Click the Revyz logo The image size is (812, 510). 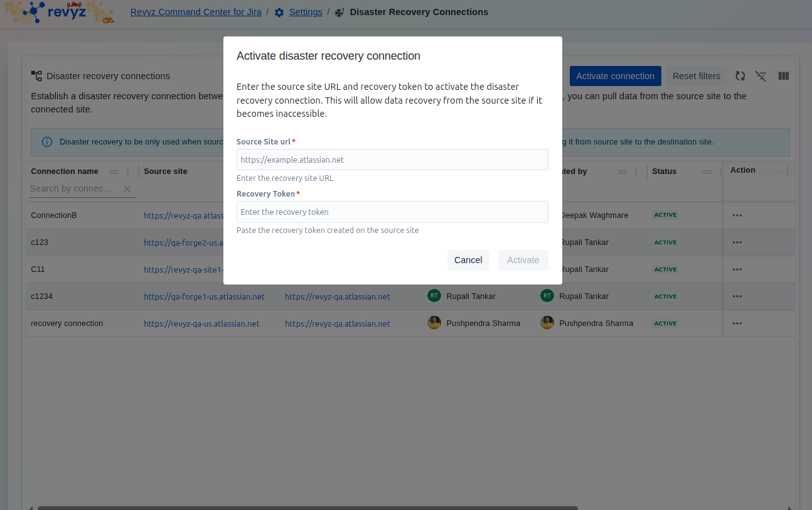58,12
